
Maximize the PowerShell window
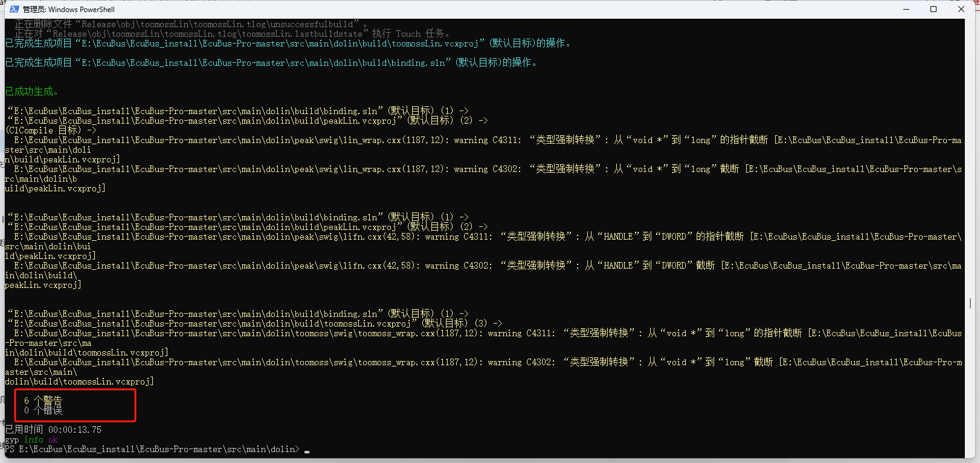pos(933,9)
